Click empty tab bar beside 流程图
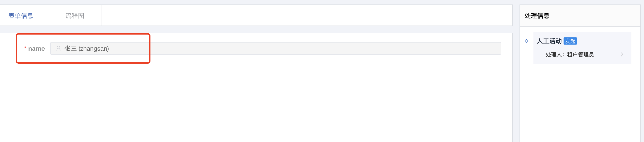The width and height of the screenshot is (644, 142). coord(300,15)
